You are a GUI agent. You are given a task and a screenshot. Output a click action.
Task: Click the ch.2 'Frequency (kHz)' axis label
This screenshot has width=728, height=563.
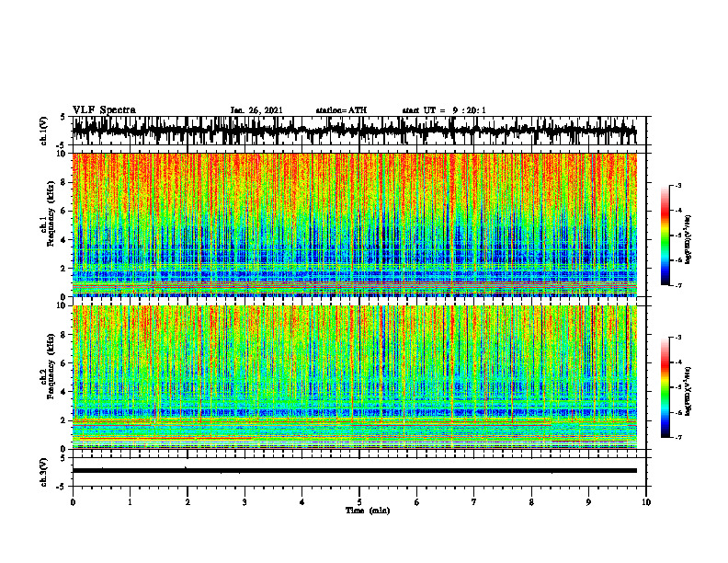[51, 366]
